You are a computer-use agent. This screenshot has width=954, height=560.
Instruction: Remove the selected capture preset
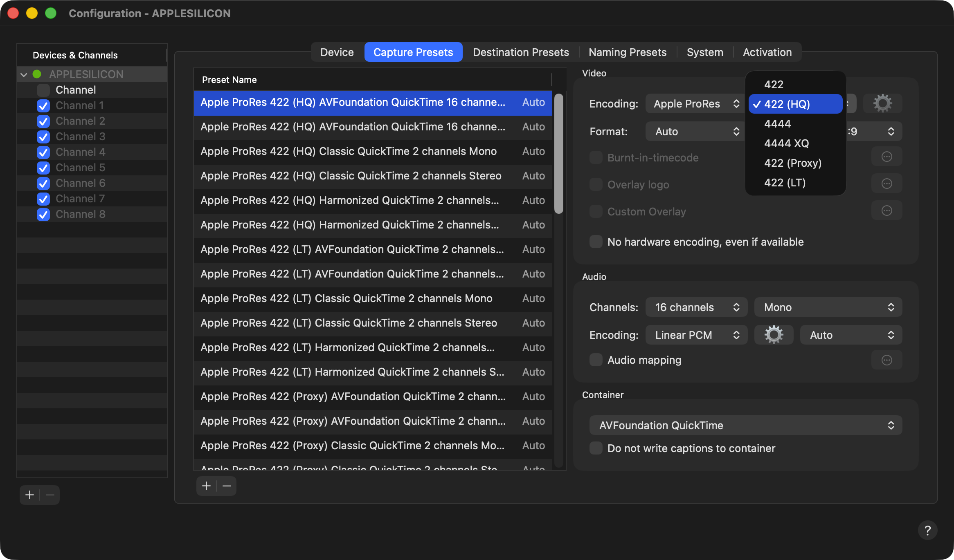[x=227, y=486]
